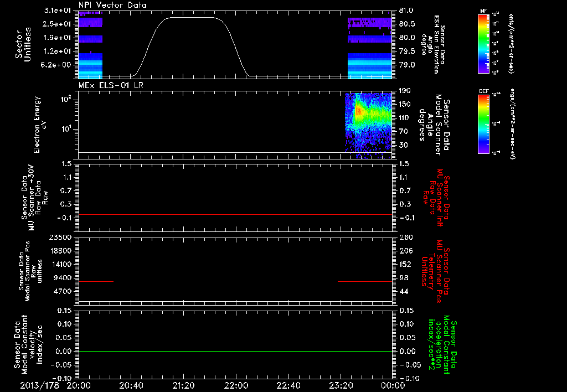This screenshot has height=392, width=567.
Task: Click the red "MU Scanner Inh" axis label
Action: (x=436, y=198)
